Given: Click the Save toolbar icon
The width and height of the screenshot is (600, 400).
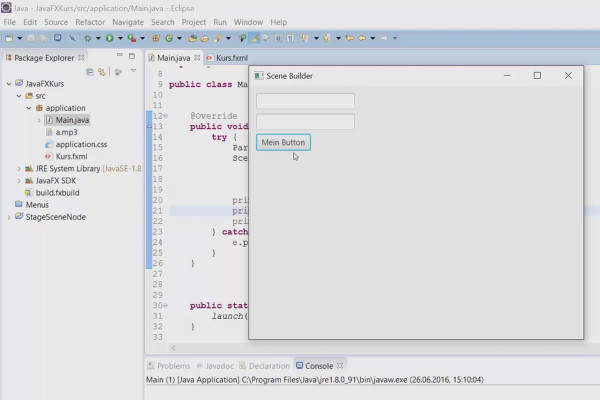Looking at the screenshot, I should pos(31,38).
